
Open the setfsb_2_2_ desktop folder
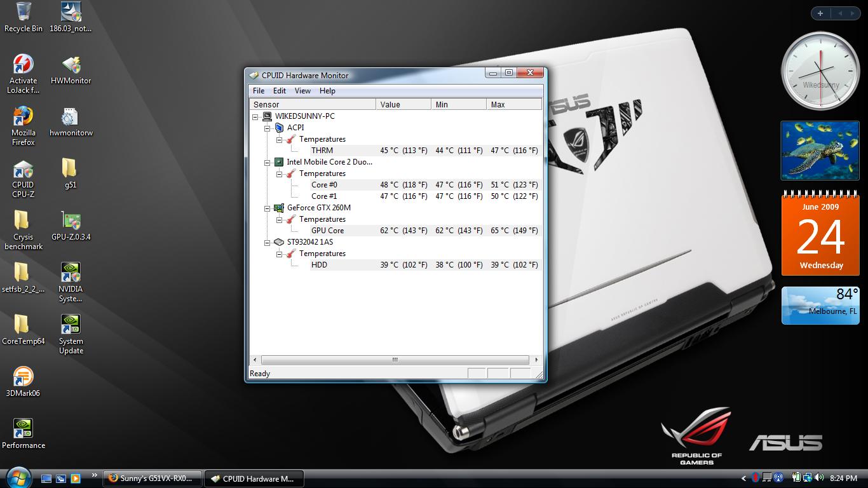(x=24, y=278)
